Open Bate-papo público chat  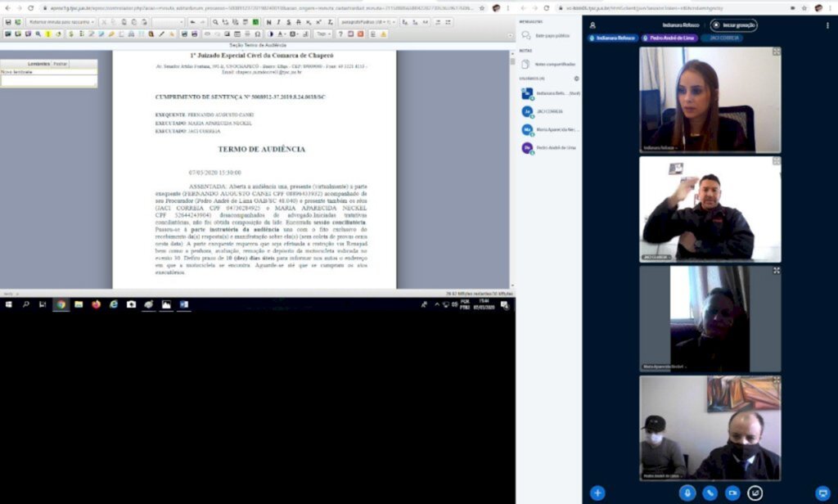pyautogui.click(x=552, y=36)
